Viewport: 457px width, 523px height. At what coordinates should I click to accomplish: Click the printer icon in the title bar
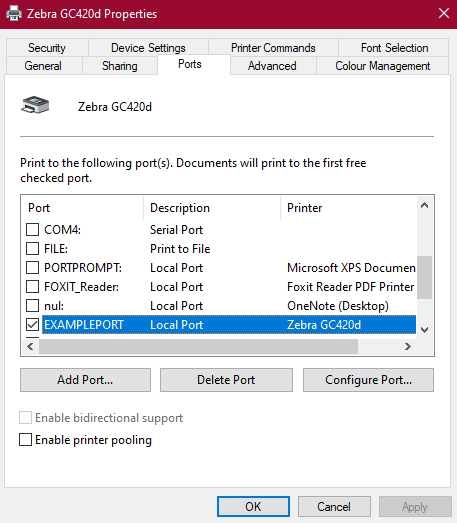click(x=14, y=14)
